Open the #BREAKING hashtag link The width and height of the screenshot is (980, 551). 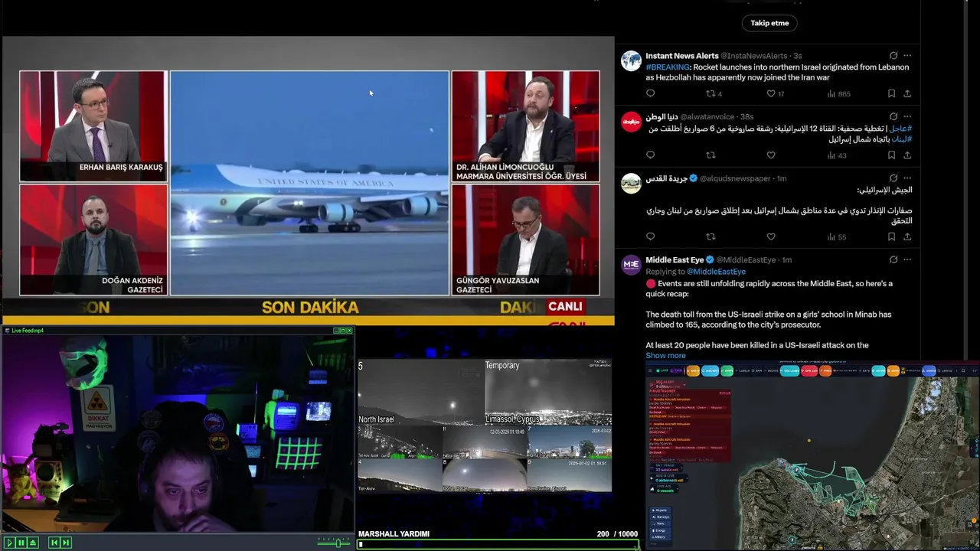(668, 67)
